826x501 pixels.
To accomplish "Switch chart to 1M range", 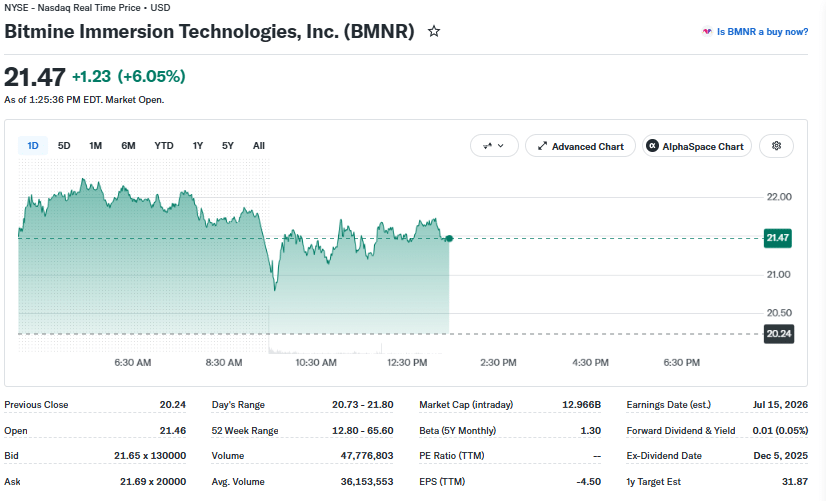I will [95, 145].
